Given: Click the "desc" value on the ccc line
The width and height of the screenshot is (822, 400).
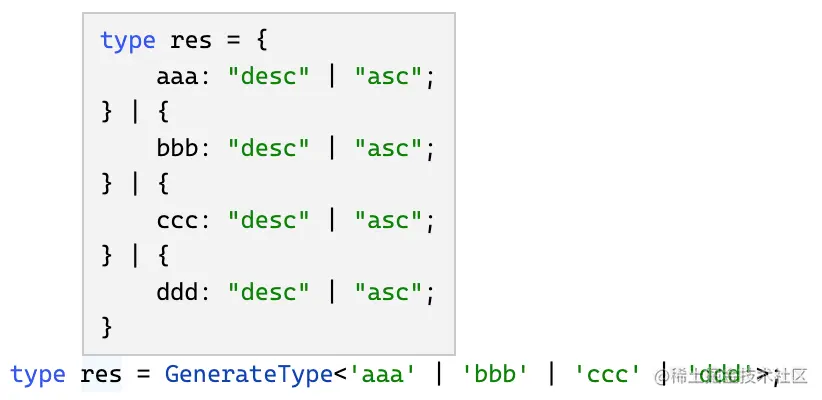Looking at the screenshot, I should click(269, 221).
